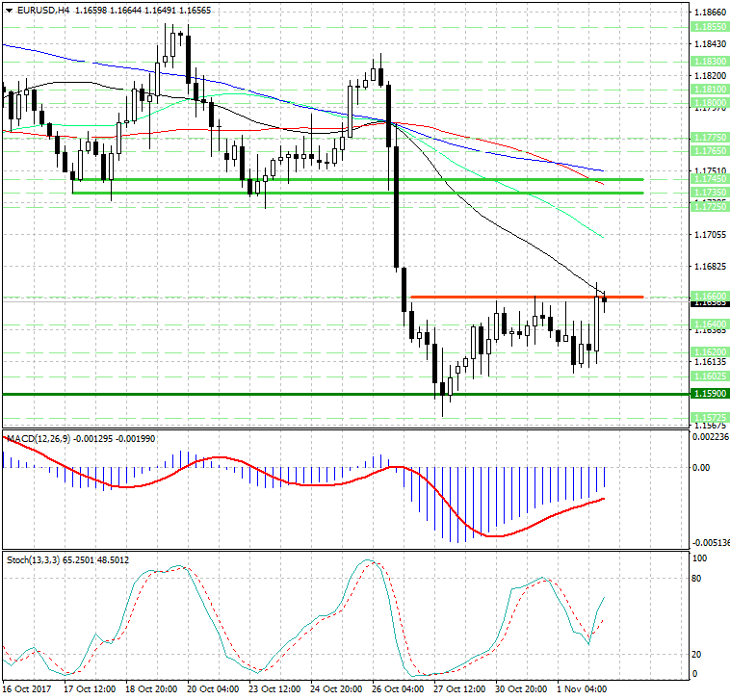The width and height of the screenshot is (730, 700).
Task: Click the 1.17350 price level label
Action: [x=708, y=193]
